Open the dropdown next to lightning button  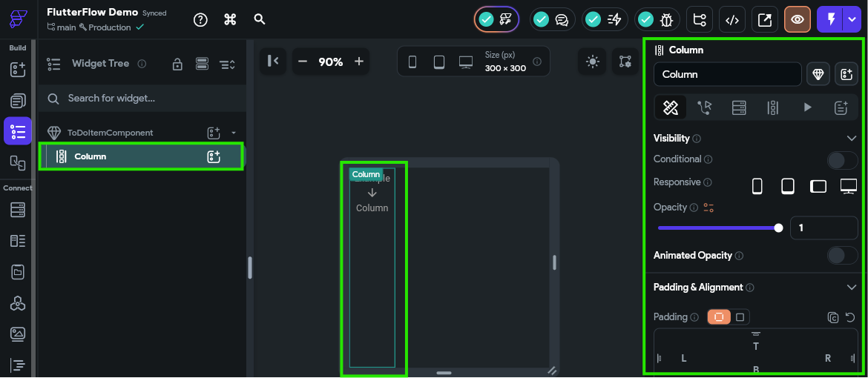click(x=852, y=20)
